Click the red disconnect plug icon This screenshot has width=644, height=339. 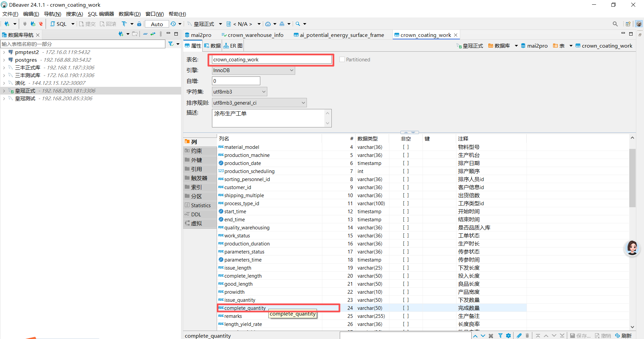[x=41, y=24]
